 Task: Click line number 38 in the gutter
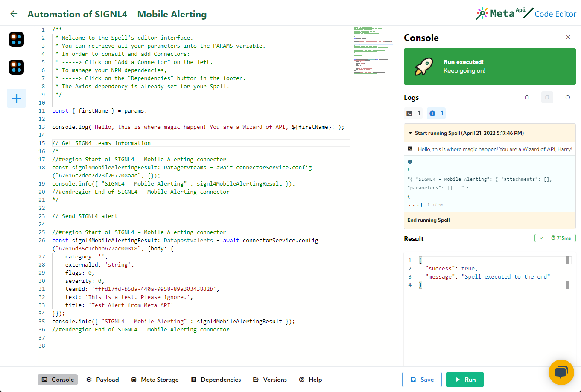42,346
